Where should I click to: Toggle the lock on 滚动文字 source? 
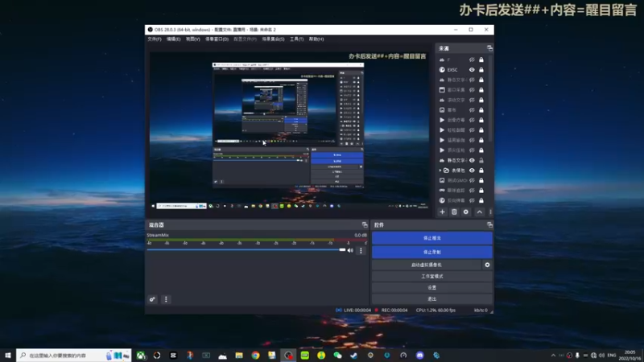tap(481, 100)
